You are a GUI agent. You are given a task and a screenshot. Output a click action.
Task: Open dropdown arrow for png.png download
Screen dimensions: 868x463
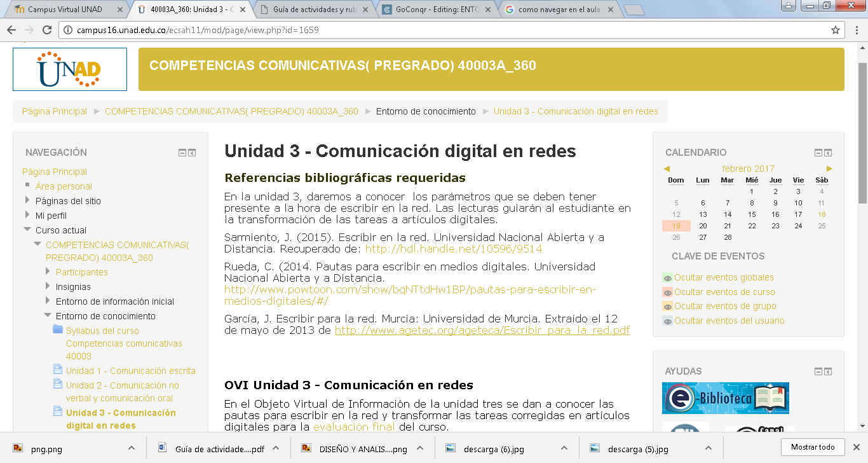[130, 448]
